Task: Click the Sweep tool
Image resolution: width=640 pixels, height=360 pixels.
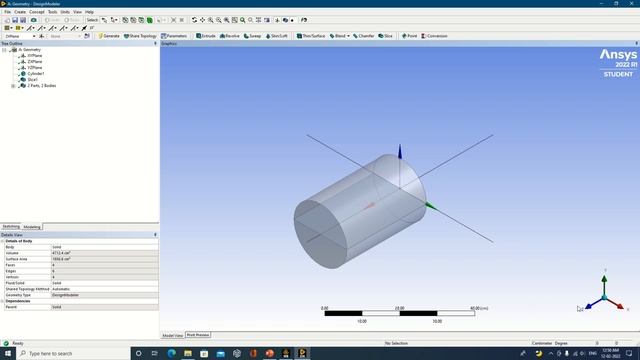Action: click(x=252, y=36)
